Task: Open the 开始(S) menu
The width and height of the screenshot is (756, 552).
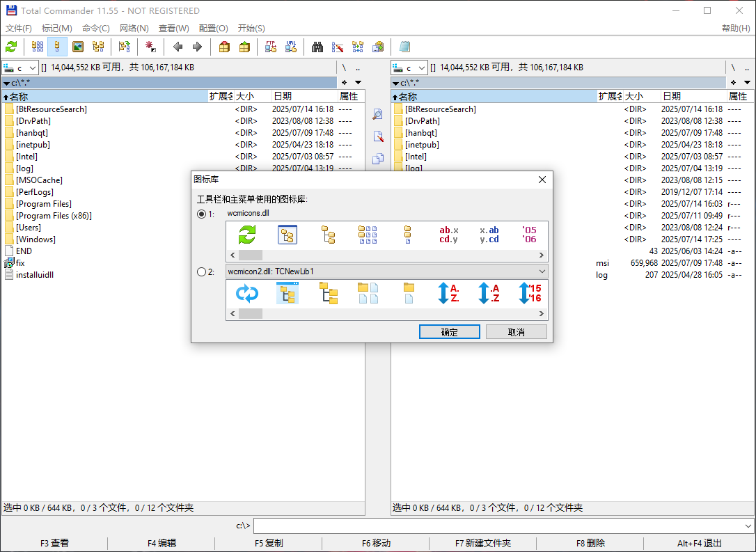Action: (251, 29)
